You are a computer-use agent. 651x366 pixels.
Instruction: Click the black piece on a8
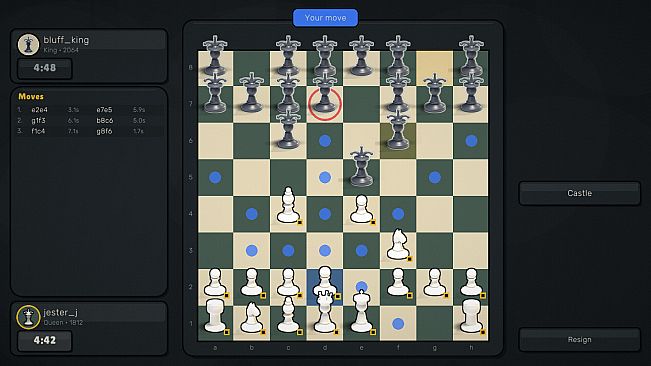215,56
